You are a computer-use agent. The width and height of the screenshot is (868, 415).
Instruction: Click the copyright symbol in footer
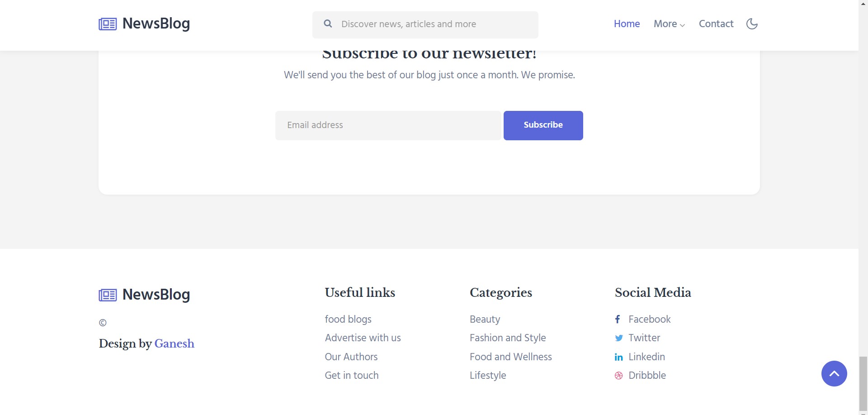103,323
